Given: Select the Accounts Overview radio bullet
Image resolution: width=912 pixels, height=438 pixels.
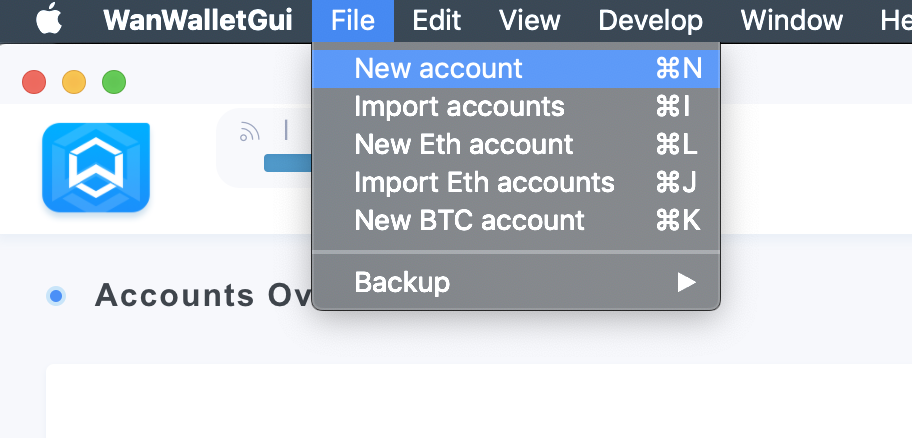Looking at the screenshot, I should (x=56, y=297).
